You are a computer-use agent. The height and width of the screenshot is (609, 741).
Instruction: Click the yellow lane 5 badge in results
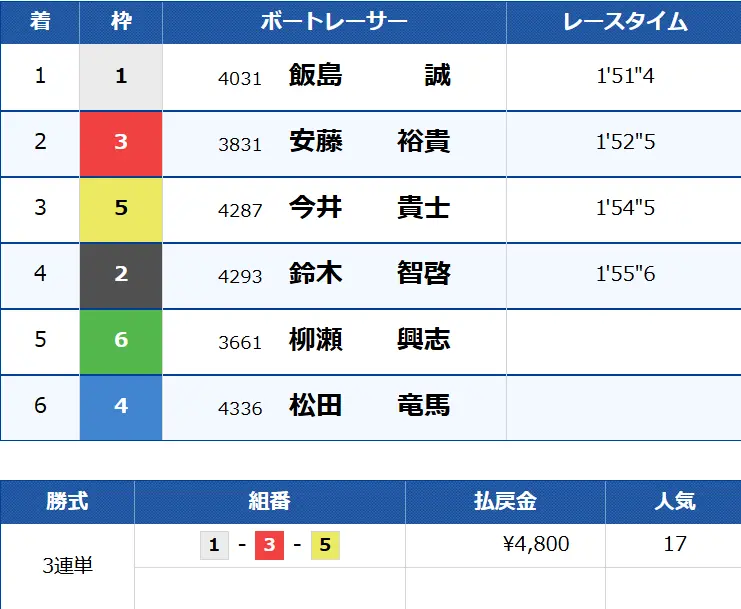pyautogui.click(x=121, y=208)
